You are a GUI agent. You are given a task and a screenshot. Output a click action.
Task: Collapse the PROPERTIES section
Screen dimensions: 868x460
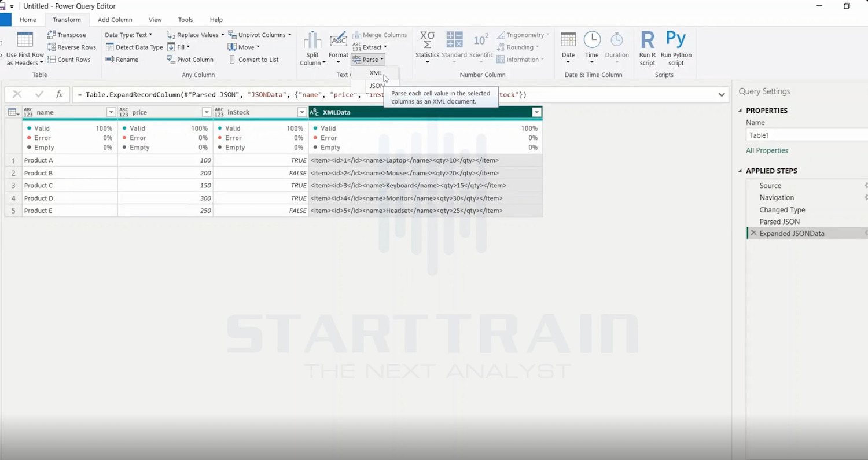click(x=740, y=111)
